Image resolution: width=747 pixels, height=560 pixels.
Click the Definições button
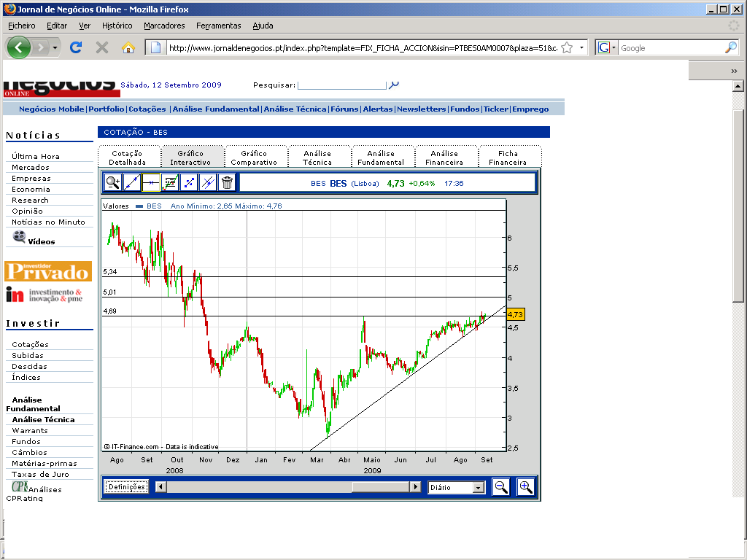[x=127, y=486]
